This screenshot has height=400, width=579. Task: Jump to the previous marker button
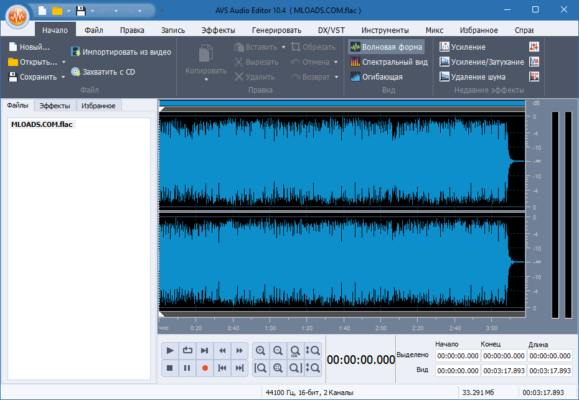pos(222,368)
